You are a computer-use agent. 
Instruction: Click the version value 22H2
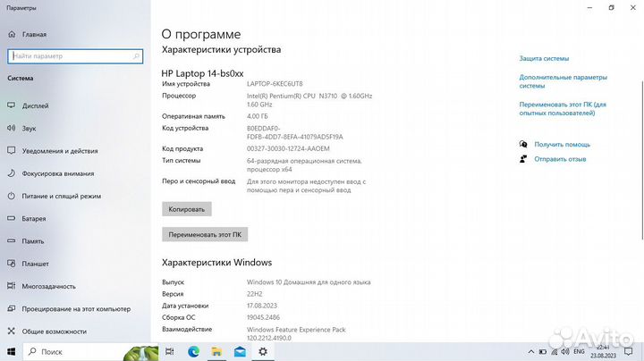[255, 294]
